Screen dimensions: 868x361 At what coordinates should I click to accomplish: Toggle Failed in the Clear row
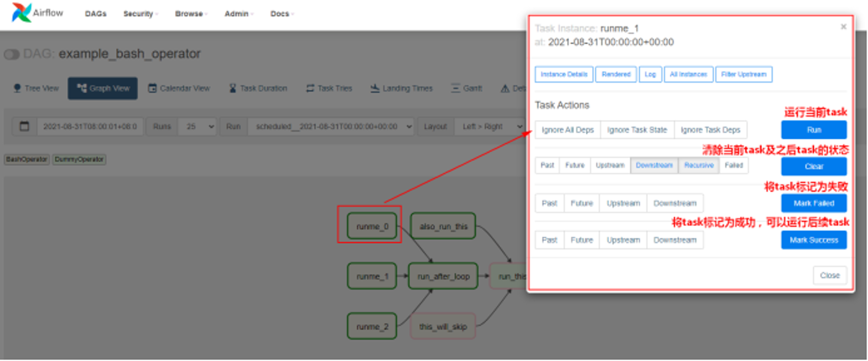(734, 165)
